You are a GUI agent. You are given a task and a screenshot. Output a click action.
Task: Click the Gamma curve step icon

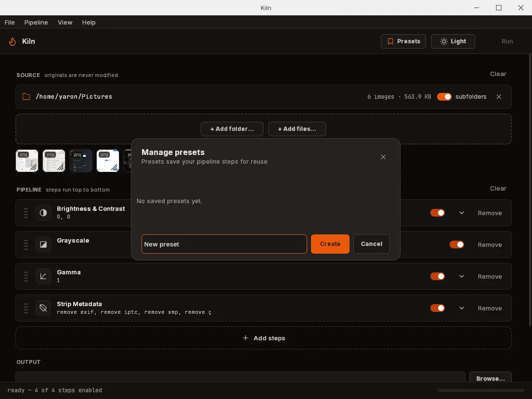(x=43, y=276)
